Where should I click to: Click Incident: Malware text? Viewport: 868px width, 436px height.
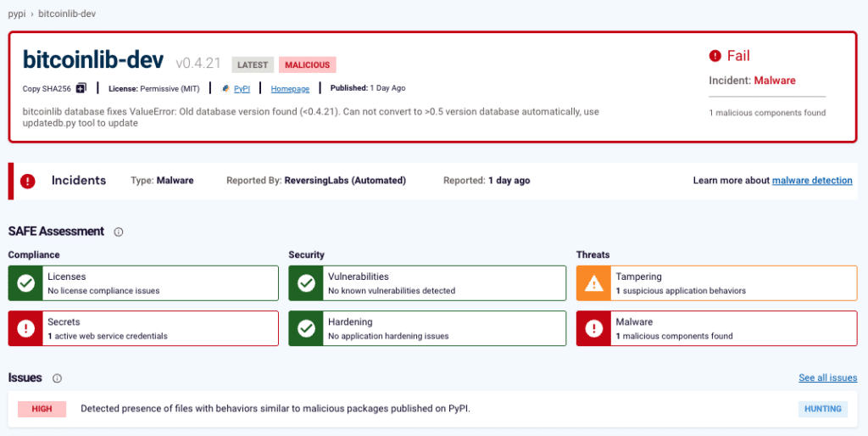pyautogui.click(x=753, y=81)
